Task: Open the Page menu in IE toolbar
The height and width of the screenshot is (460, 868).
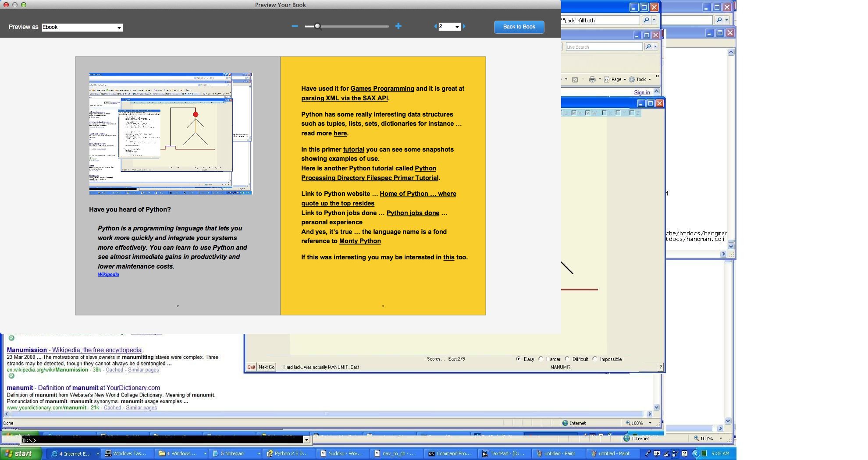Action: tap(615, 79)
